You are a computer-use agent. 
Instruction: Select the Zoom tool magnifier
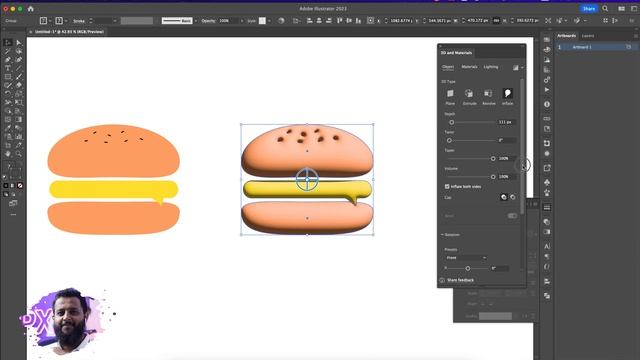tap(19, 154)
